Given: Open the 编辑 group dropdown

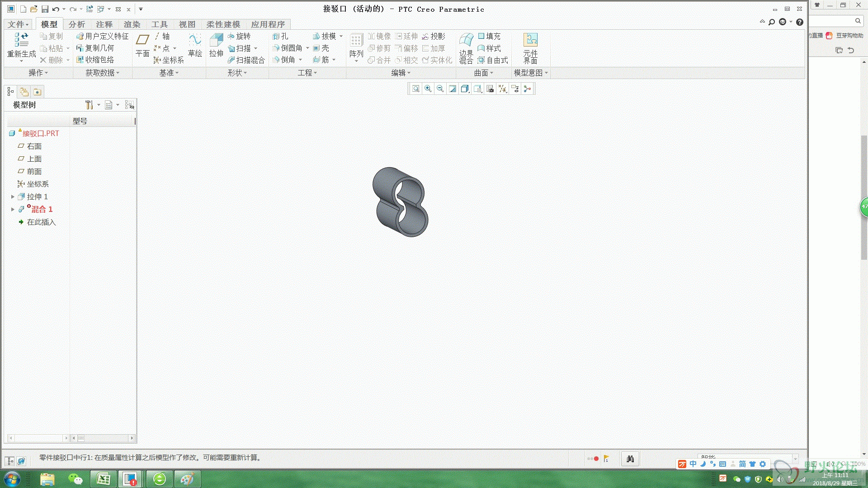Looking at the screenshot, I should 401,73.
